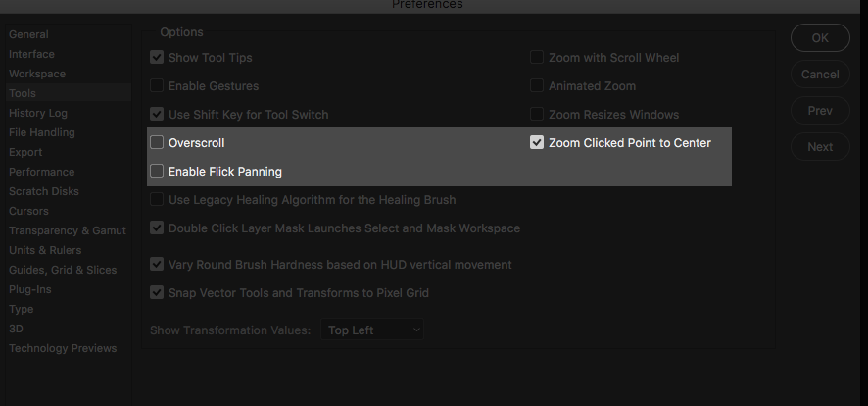Disable Show Tool Tips checkbox
Screen dimensions: 868x406
tap(157, 58)
